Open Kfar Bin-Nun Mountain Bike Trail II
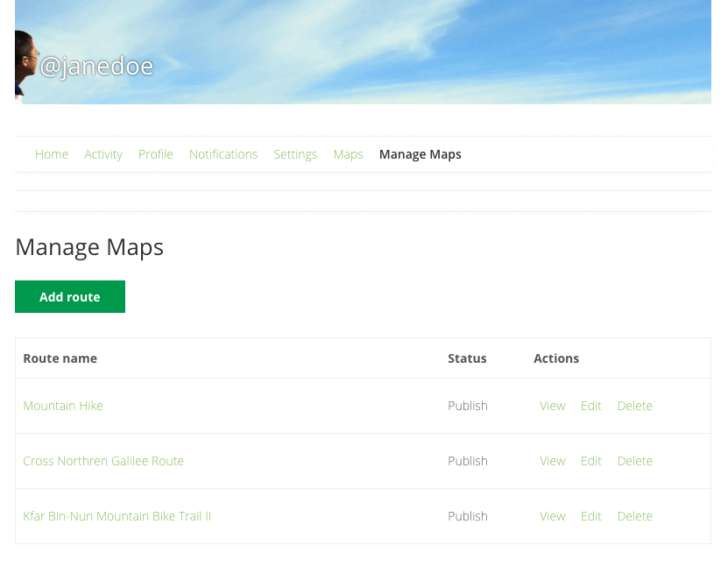The height and width of the screenshot is (567, 728). pos(117,516)
